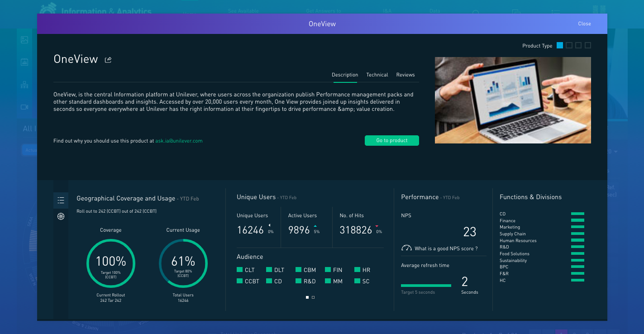
Task: Click the green bar next to Food Solutions
Action: [577, 253]
